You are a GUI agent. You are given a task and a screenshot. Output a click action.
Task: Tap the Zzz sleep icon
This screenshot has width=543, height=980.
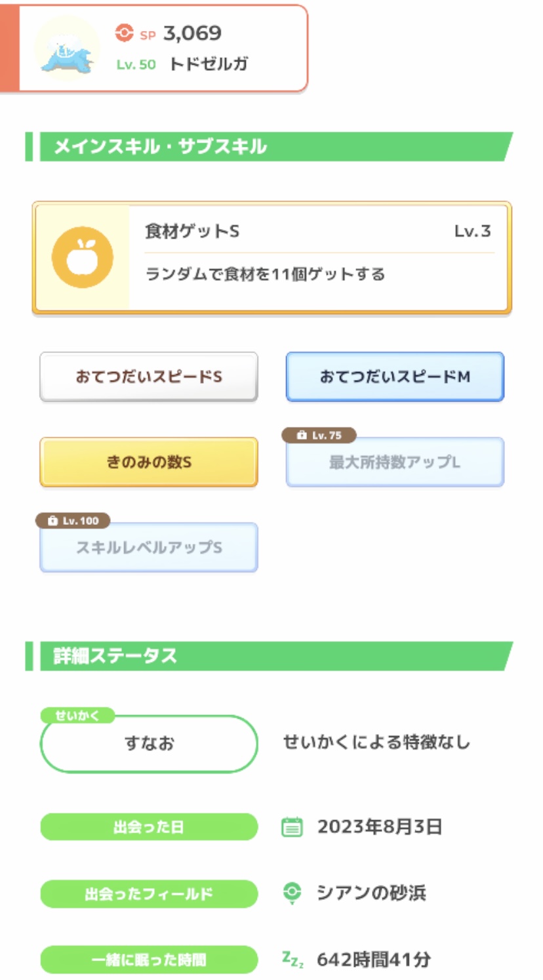[292, 960]
